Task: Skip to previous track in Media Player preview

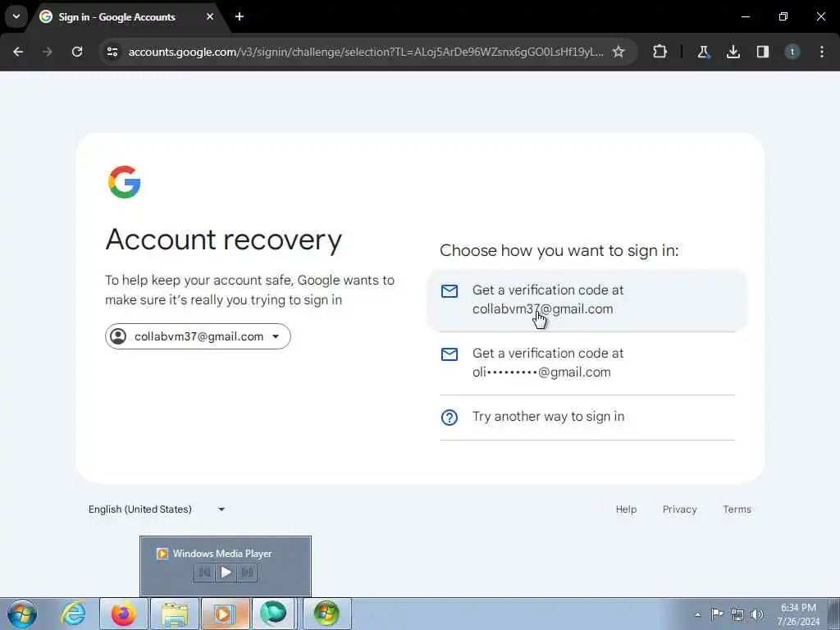Action: click(x=204, y=572)
